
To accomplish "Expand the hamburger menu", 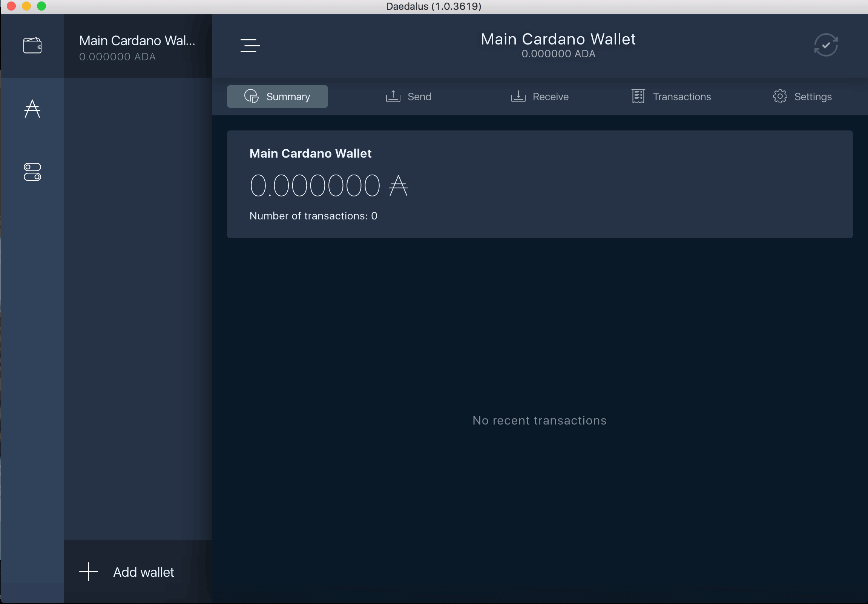I will pos(250,46).
